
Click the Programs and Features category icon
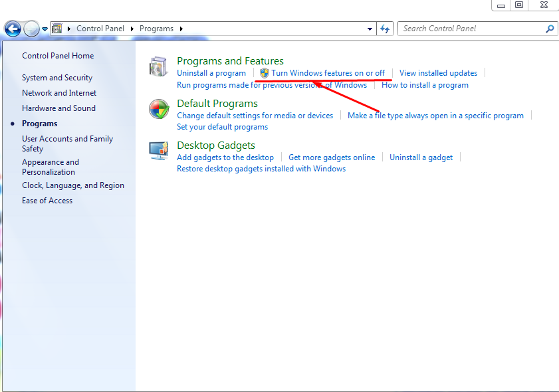pos(158,66)
